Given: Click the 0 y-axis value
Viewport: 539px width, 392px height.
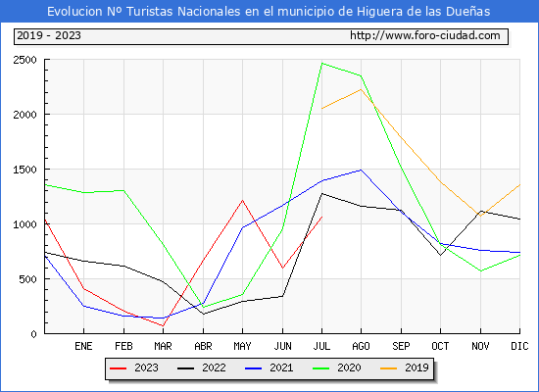Looking at the screenshot, I should [x=33, y=334].
